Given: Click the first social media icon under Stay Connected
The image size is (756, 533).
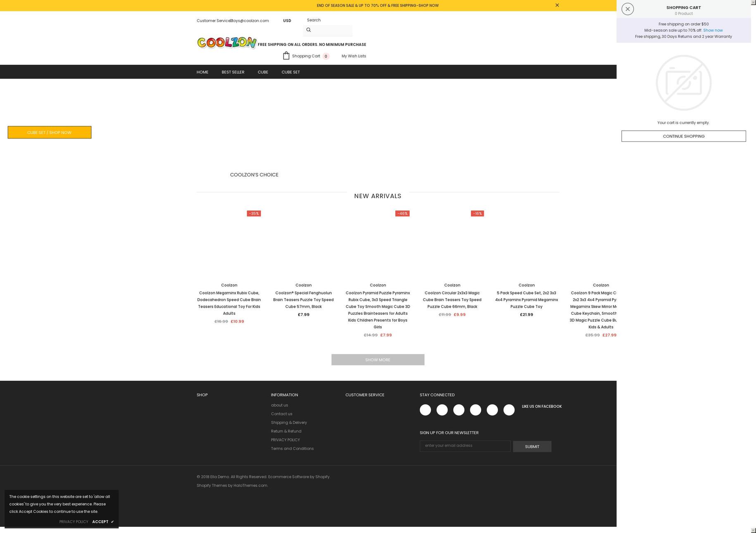Looking at the screenshot, I should [x=425, y=410].
